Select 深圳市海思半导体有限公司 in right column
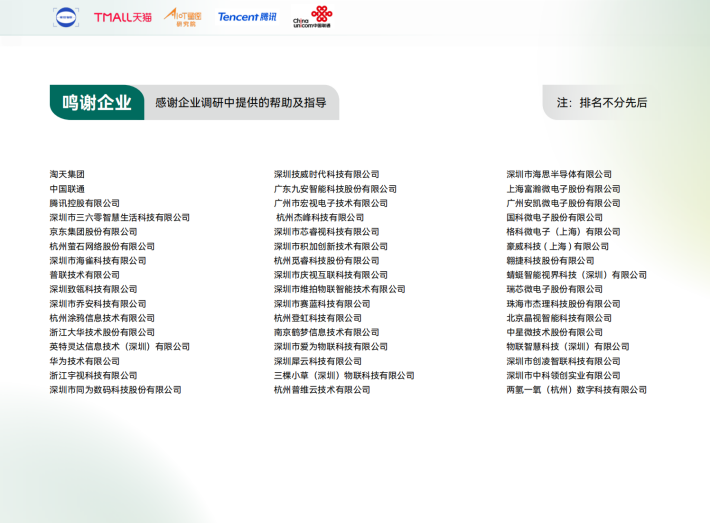 559,174
